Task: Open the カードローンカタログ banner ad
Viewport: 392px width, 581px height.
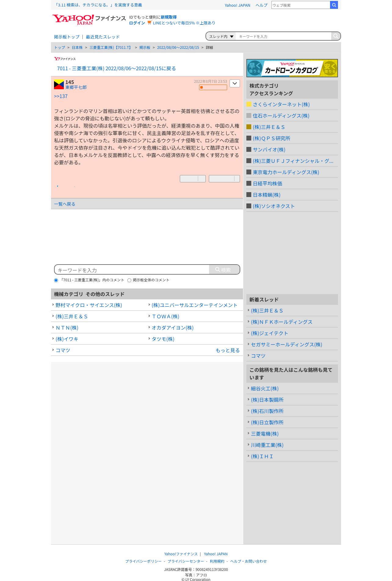Action: (292, 68)
